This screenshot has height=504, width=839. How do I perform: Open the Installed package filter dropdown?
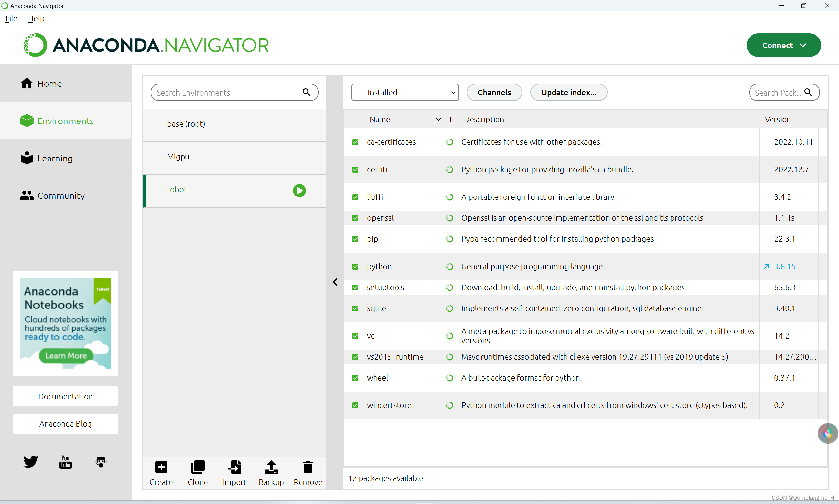click(x=405, y=92)
